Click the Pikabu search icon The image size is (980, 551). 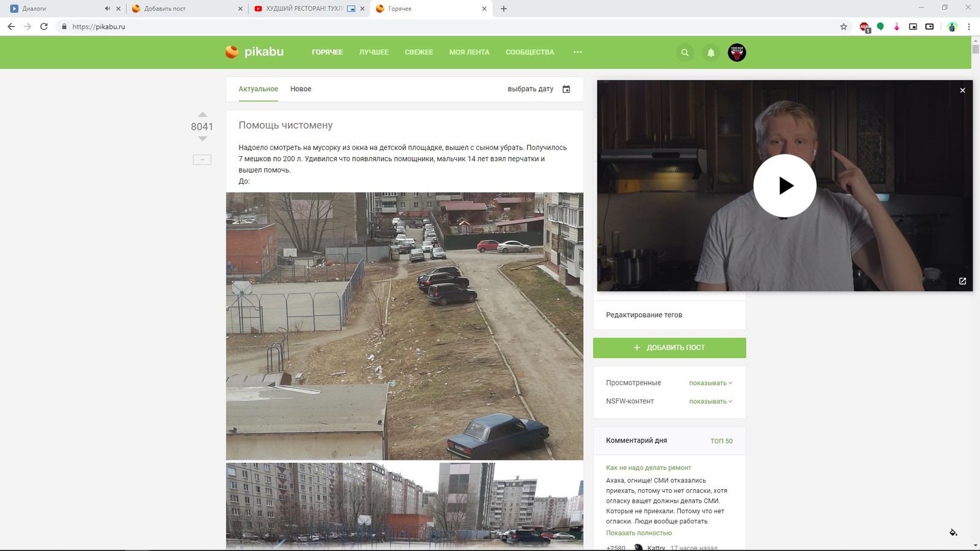click(685, 53)
